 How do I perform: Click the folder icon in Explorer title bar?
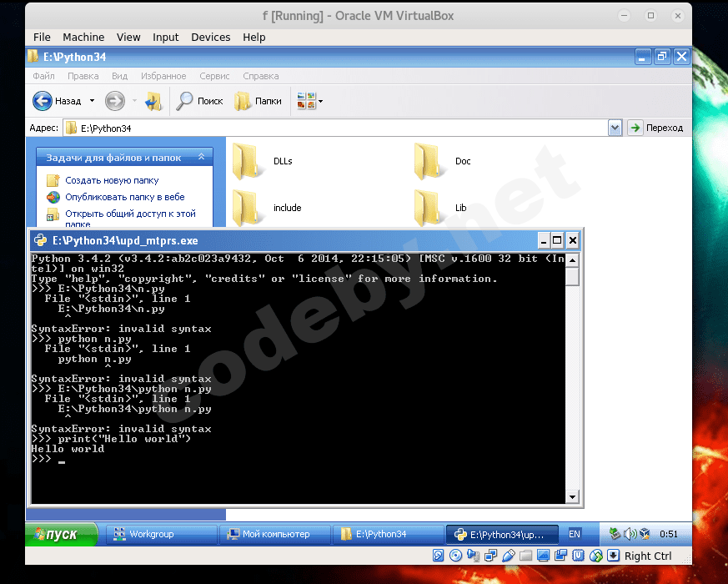(33, 57)
